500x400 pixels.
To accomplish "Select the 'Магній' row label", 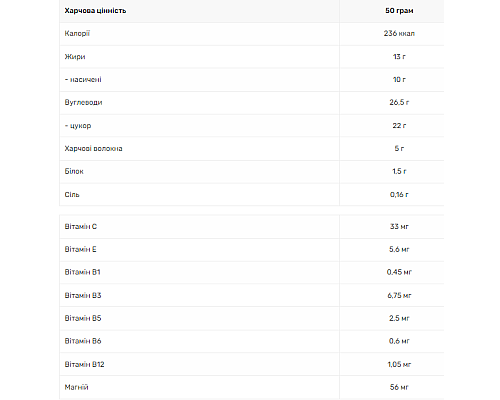I will point(76,387).
